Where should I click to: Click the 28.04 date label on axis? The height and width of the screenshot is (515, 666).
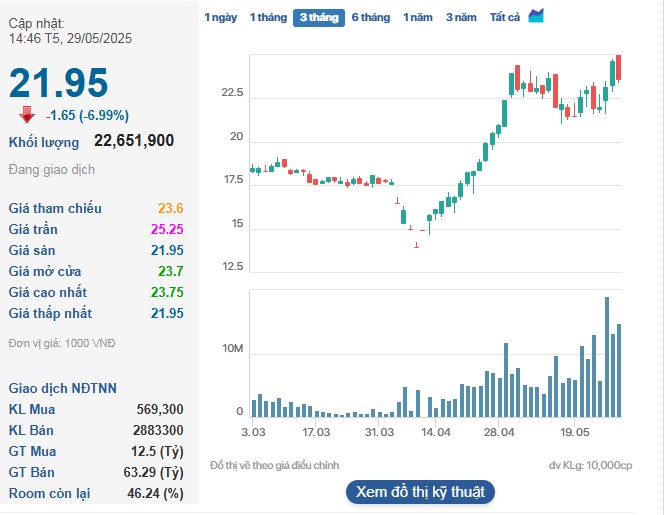498,432
